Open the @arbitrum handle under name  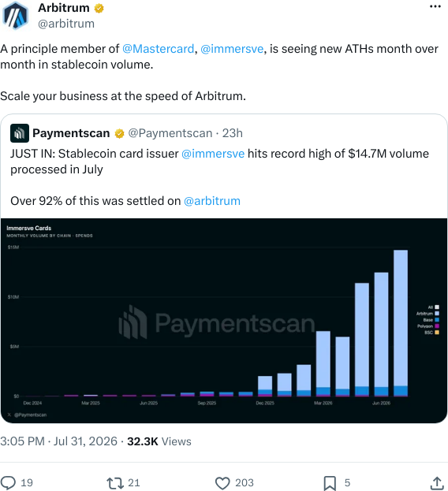coord(66,24)
